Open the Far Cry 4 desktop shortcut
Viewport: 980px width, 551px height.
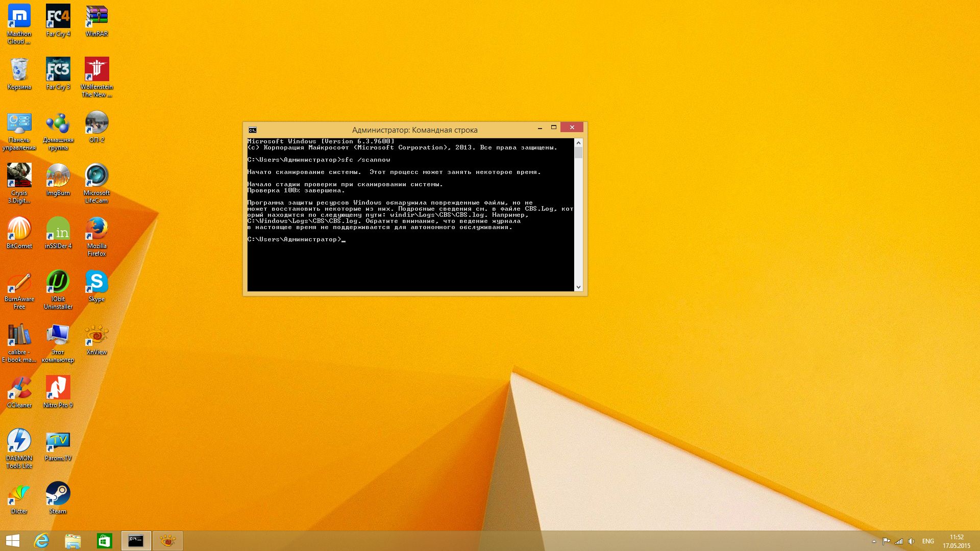58,17
